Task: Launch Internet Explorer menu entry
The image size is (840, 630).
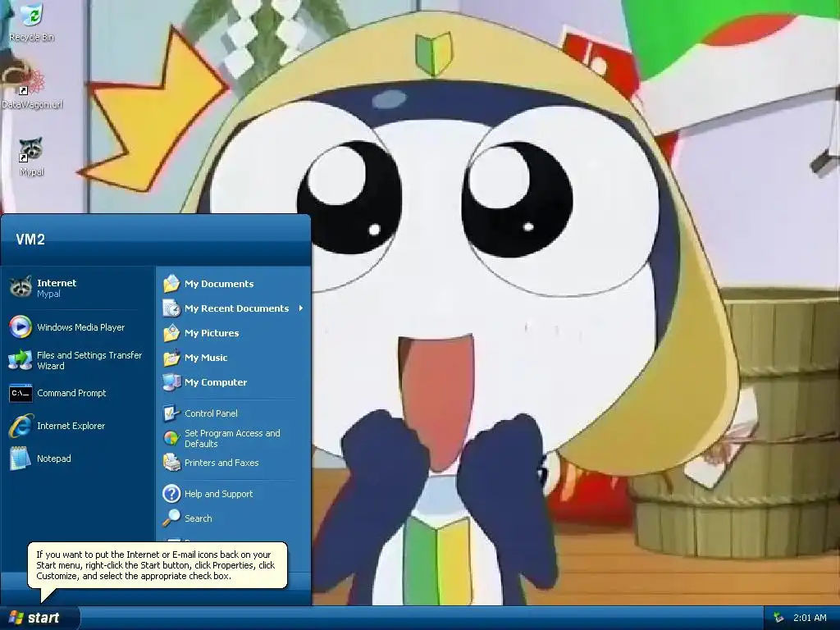Action: tap(78, 426)
